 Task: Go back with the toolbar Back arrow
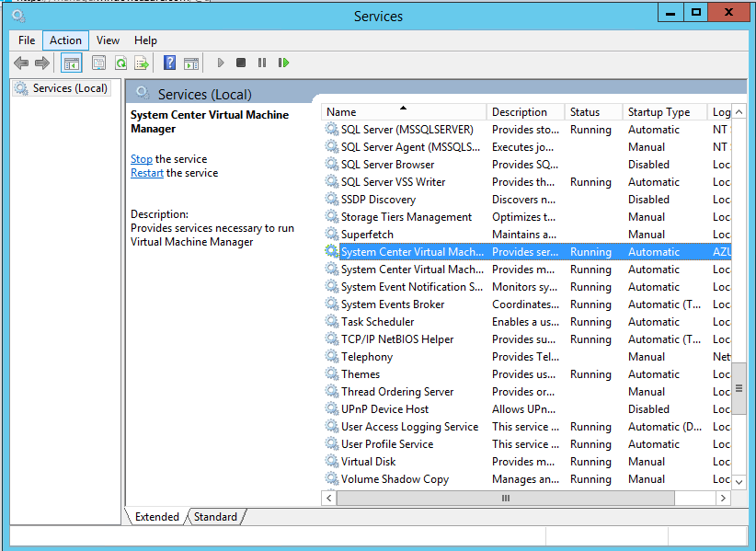(21, 63)
